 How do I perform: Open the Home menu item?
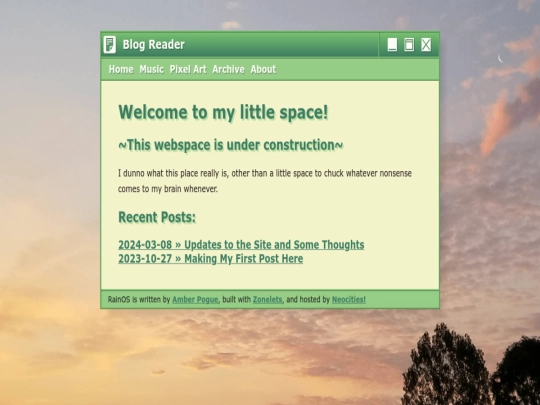tap(121, 69)
